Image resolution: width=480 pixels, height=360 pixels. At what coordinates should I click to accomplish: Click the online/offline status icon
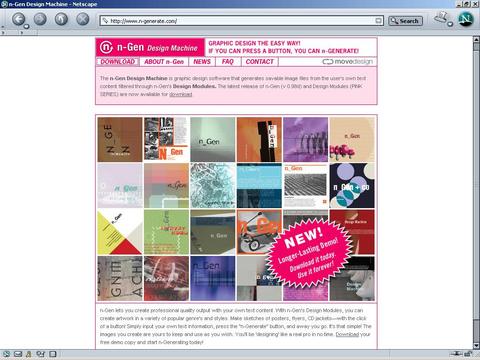point(456,354)
